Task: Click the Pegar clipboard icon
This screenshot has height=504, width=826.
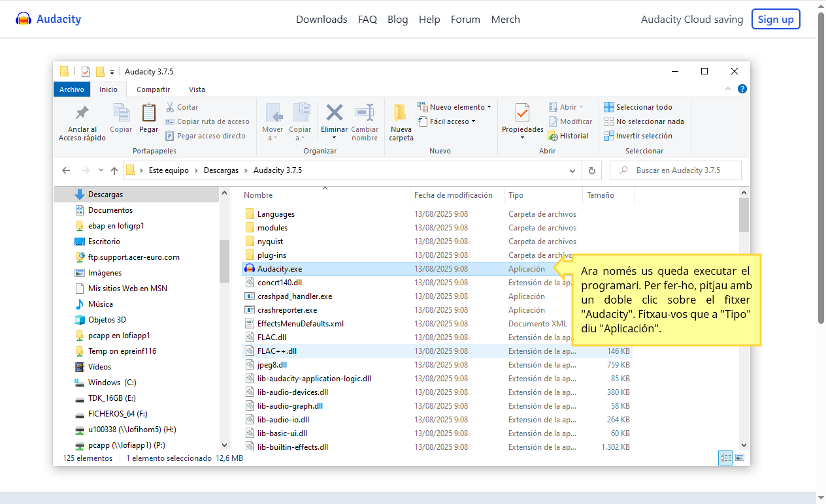Action: click(x=148, y=113)
